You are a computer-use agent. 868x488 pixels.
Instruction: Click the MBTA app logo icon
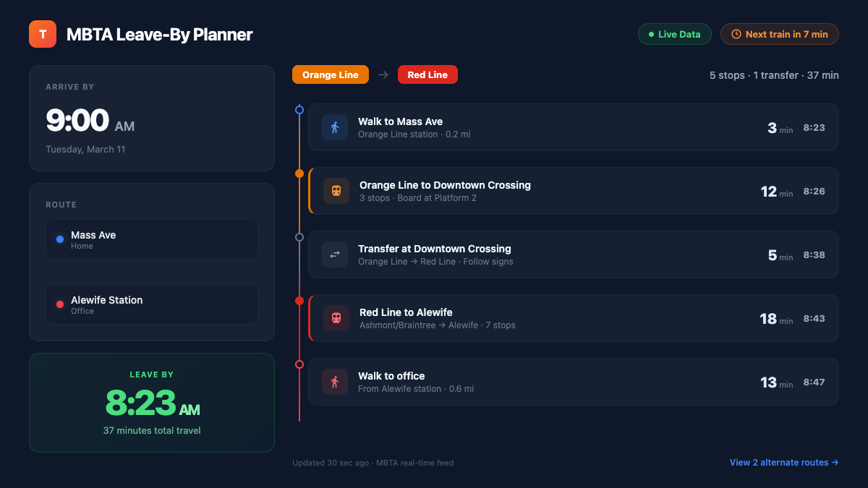(x=42, y=34)
